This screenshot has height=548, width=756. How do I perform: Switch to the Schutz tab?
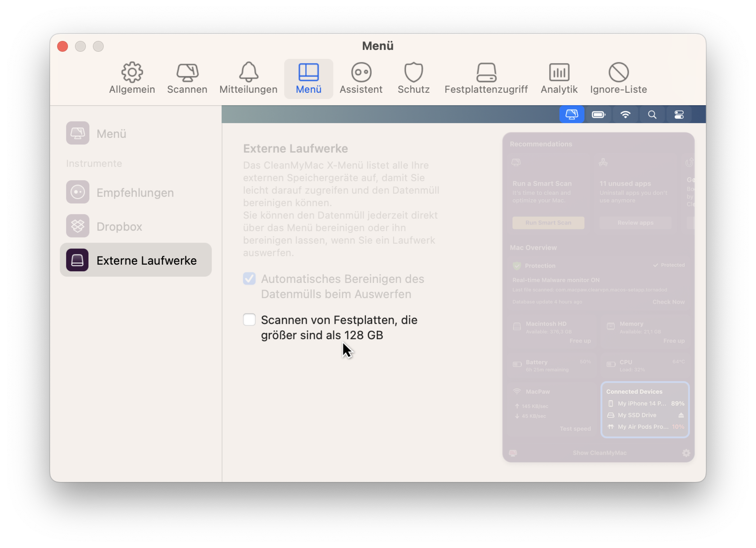[413, 78]
